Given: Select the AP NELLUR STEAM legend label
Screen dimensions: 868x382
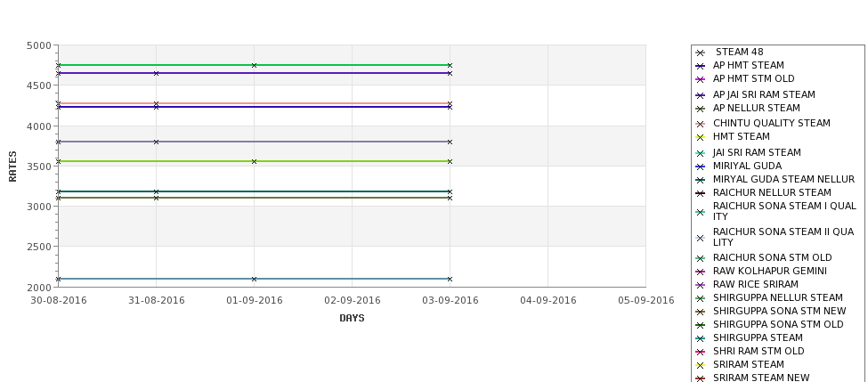Looking at the screenshot, I should [756, 108].
